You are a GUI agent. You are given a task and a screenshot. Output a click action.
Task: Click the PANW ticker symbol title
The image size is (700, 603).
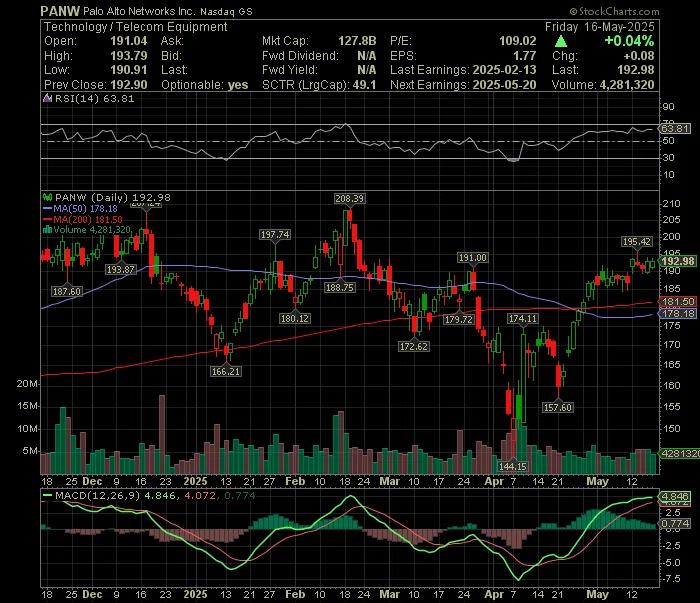(60, 11)
